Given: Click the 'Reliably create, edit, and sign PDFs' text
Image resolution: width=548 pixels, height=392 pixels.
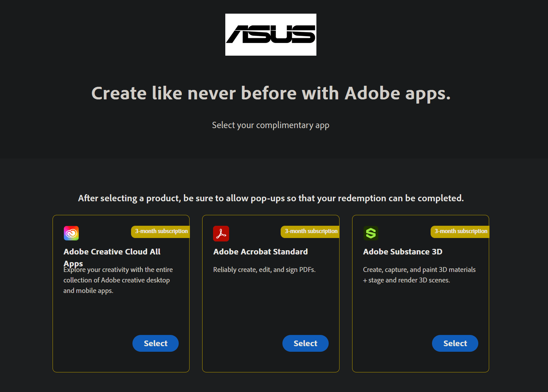Looking at the screenshot, I should [264, 270].
